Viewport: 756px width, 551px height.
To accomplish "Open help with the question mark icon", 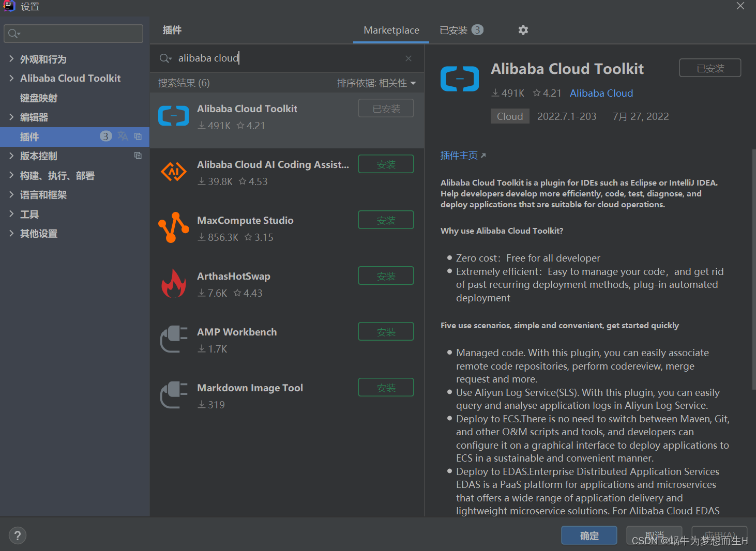I will coord(18,535).
